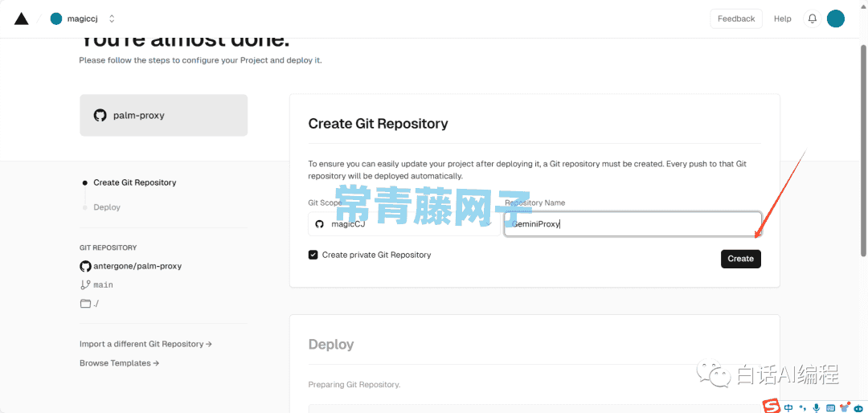Open the Git Scope magicCJ dropdown
Image resolution: width=868 pixels, height=413 pixels.
tap(404, 224)
